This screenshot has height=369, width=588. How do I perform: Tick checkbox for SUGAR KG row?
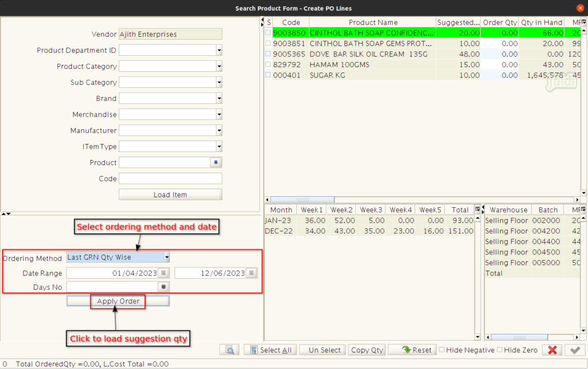click(x=268, y=75)
